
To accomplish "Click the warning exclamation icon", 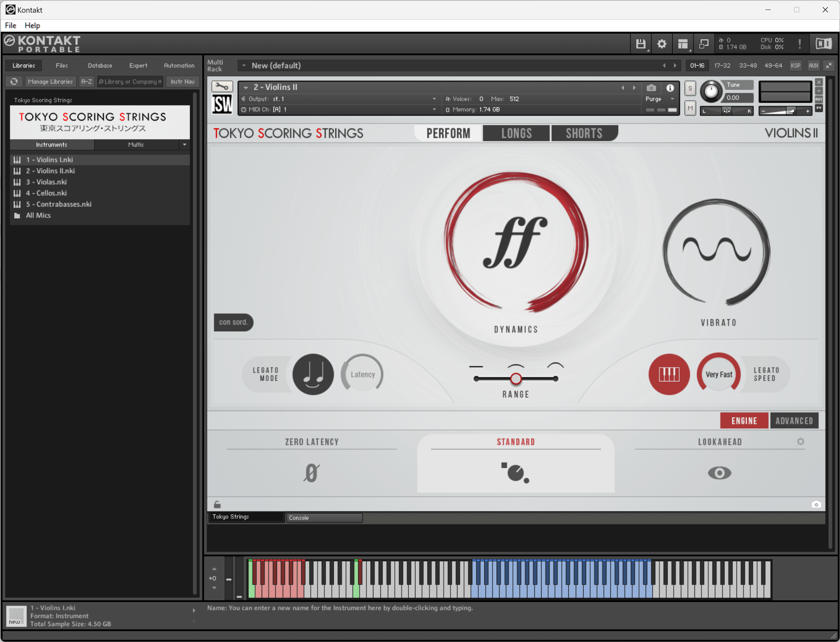I will point(799,44).
